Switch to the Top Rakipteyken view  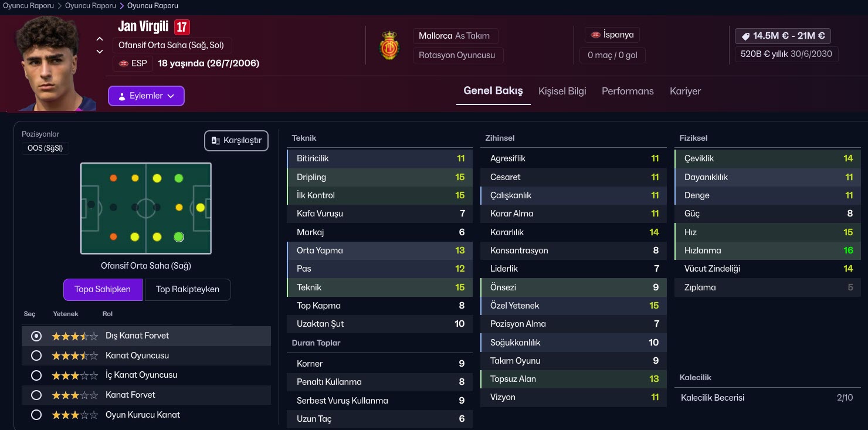(x=188, y=289)
